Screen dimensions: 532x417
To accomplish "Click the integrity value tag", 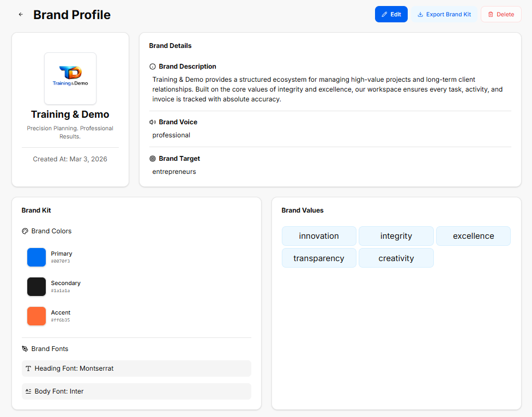I will point(396,236).
